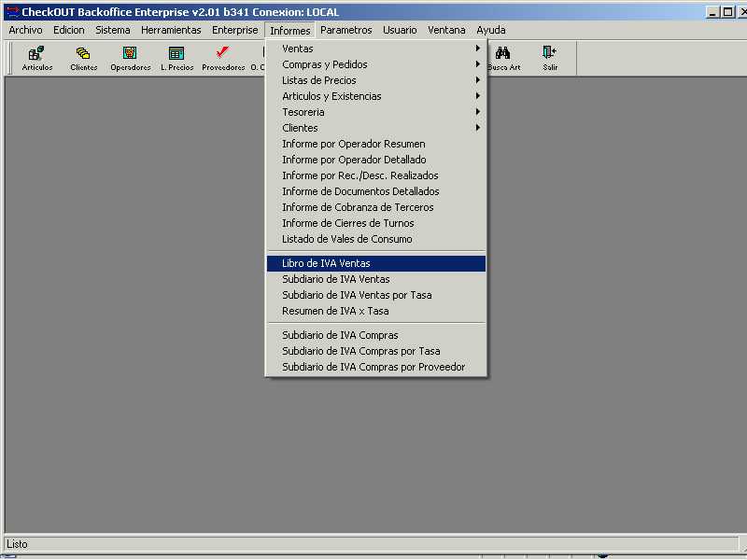The height and width of the screenshot is (560, 747).
Task: Select Listado de Vales de Consumo
Action: 376,239
